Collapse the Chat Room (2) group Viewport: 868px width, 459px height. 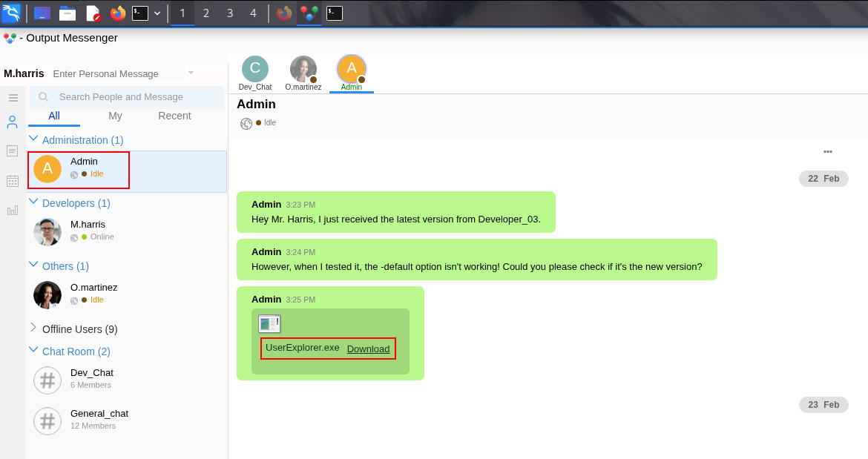point(34,349)
